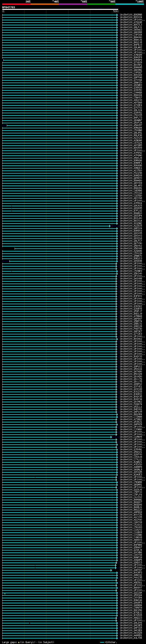Screen dimensions: 146x644
Task: Click the alignment bar of UniRef100_B9H8P9
Action: coord(60,60)
